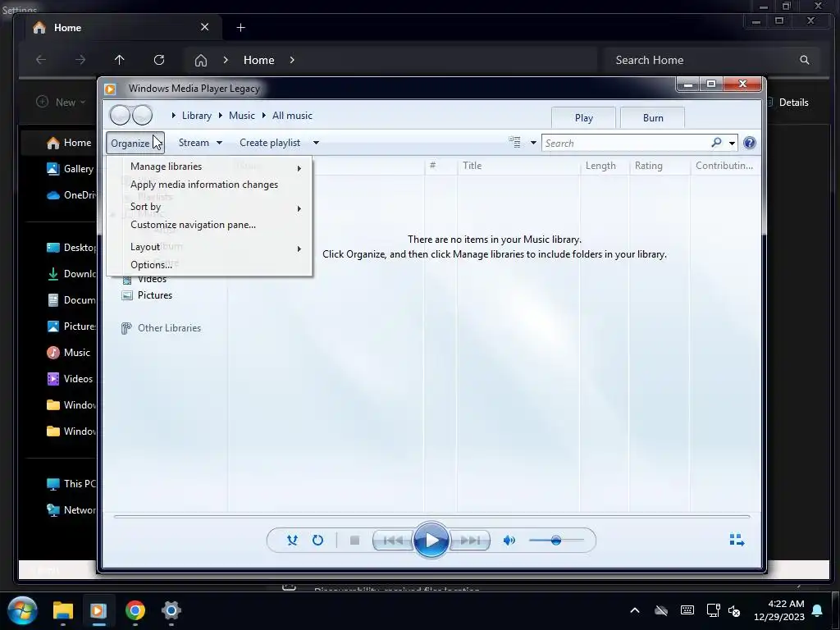Click the Play button in player controls
This screenshot has height=630, width=840.
pos(431,540)
